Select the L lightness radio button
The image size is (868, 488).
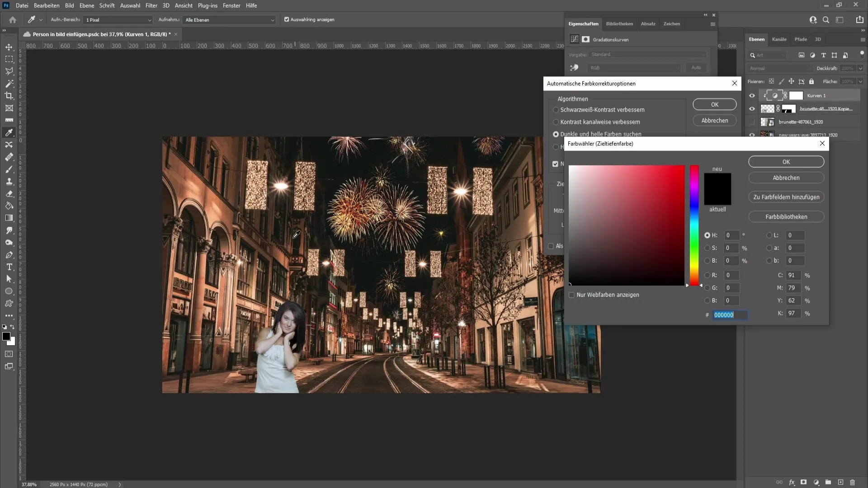point(769,235)
